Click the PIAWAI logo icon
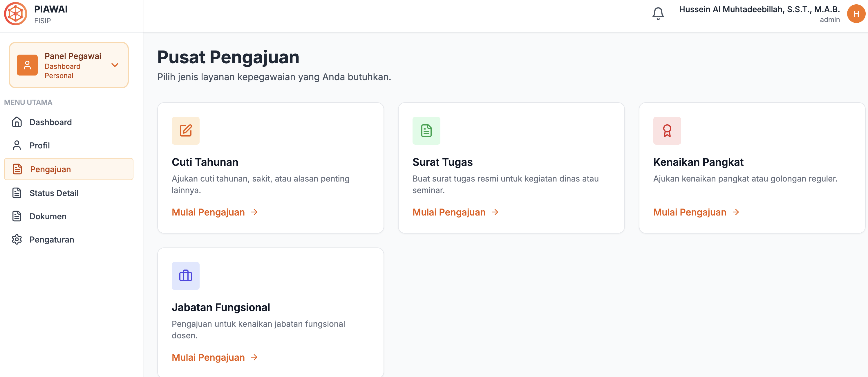The image size is (868, 377). tap(15, 14)
